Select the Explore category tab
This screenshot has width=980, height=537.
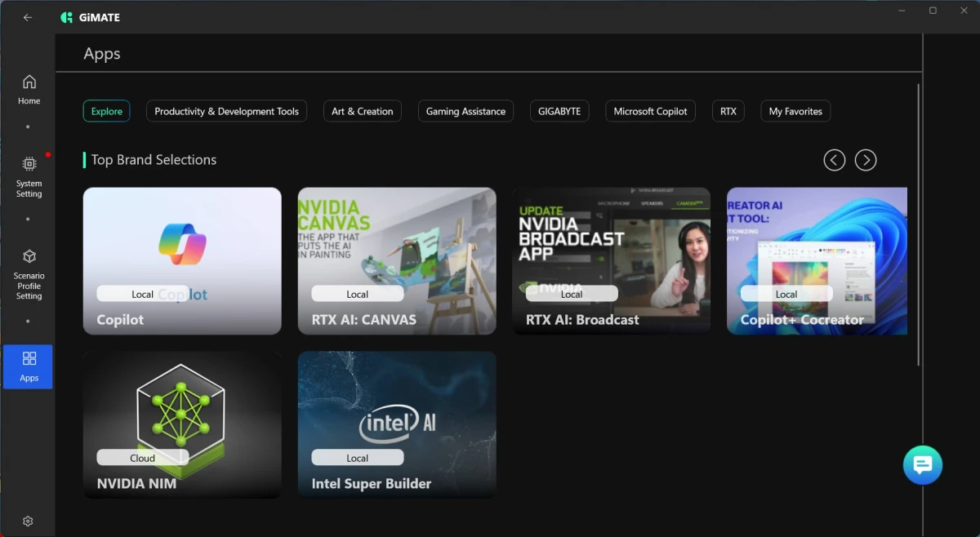click(x=106, y=111)
